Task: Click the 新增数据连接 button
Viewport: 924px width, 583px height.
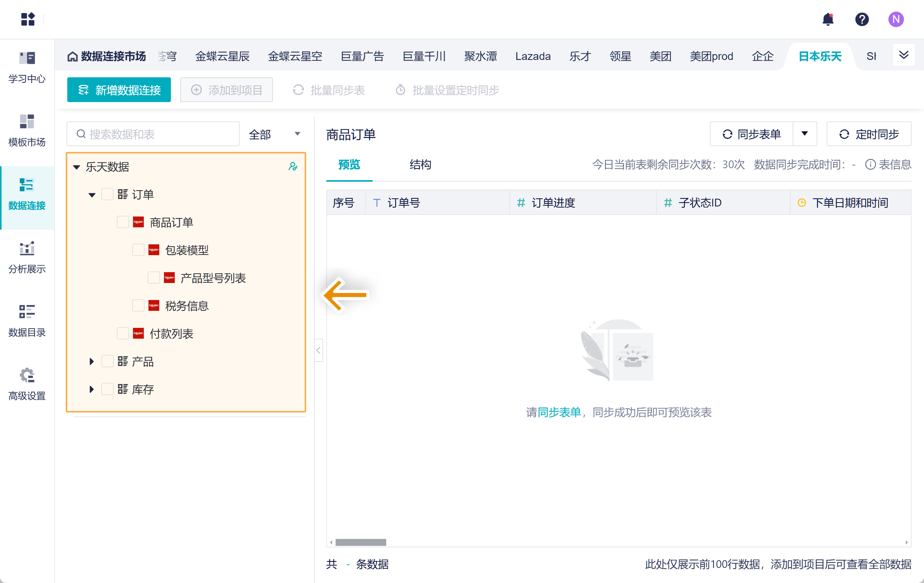Action: [x=119, y=90]
